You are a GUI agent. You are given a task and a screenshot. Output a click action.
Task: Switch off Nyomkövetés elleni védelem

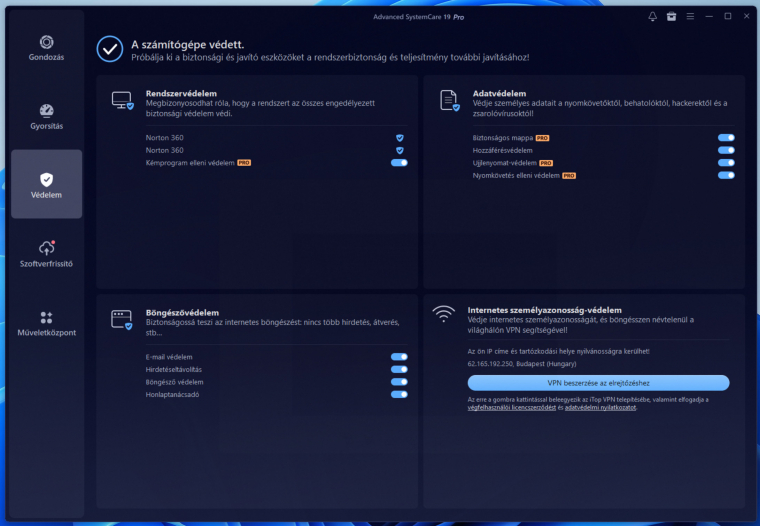point(726,175)
